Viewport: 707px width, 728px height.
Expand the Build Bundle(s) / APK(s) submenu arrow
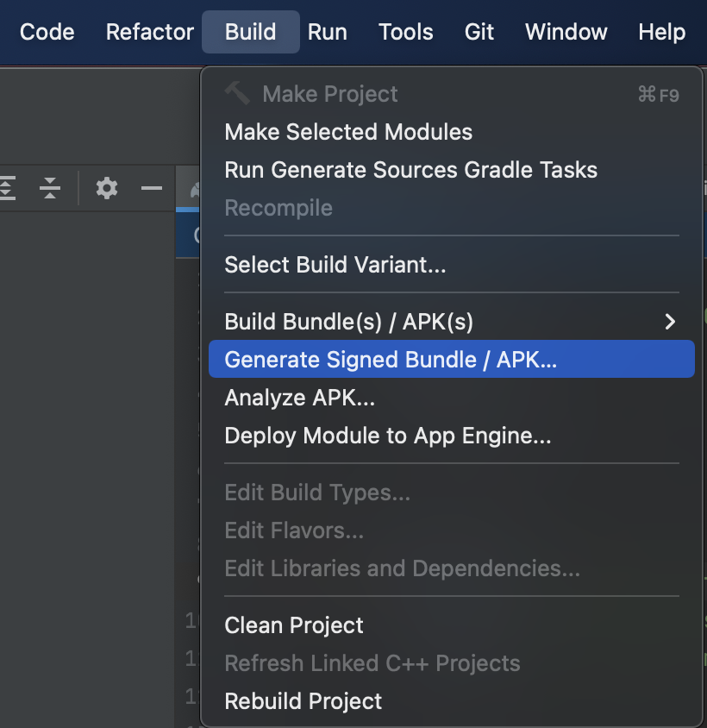coord(670,322)
